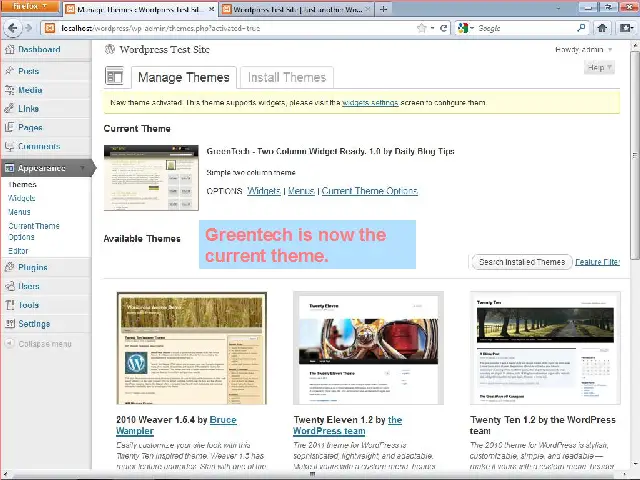
Task: Open the Widgets link under OPTIONS
Action: click(x=264, y=191)
